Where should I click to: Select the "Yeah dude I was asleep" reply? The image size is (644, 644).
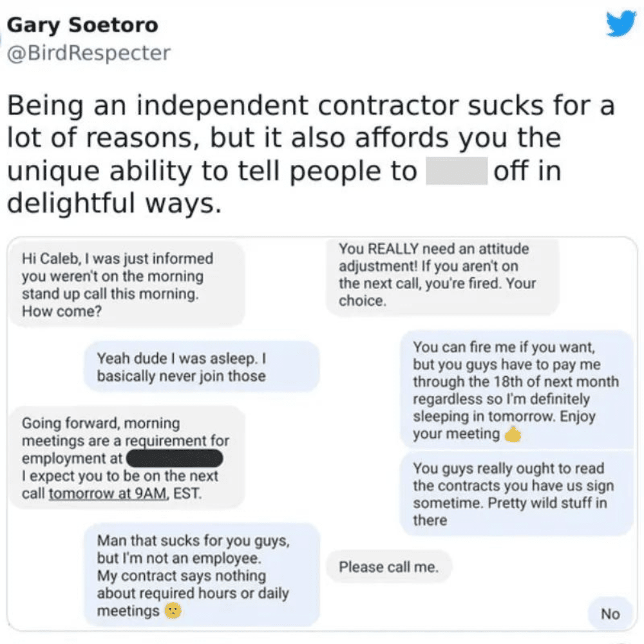click(201, 366)
